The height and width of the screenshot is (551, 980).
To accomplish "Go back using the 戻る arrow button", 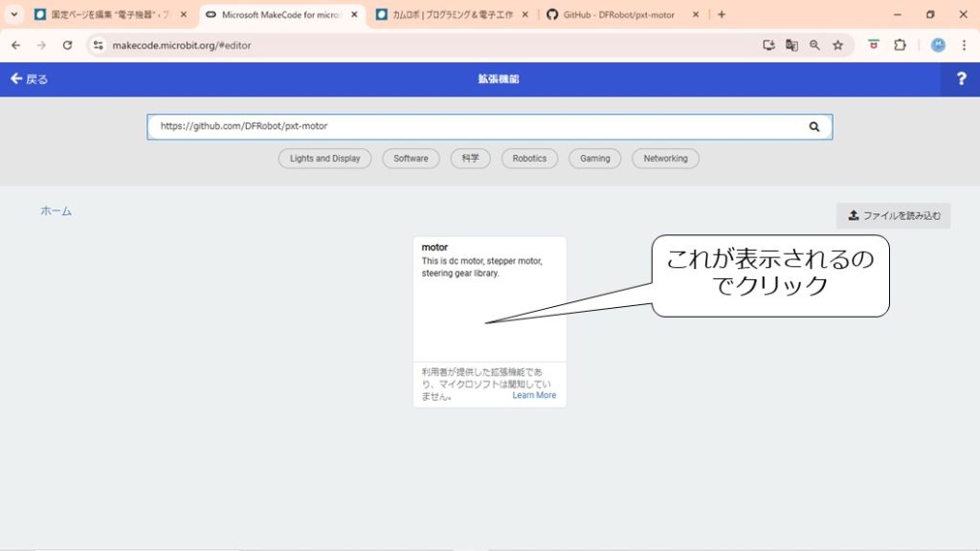I will click(29, 79).
